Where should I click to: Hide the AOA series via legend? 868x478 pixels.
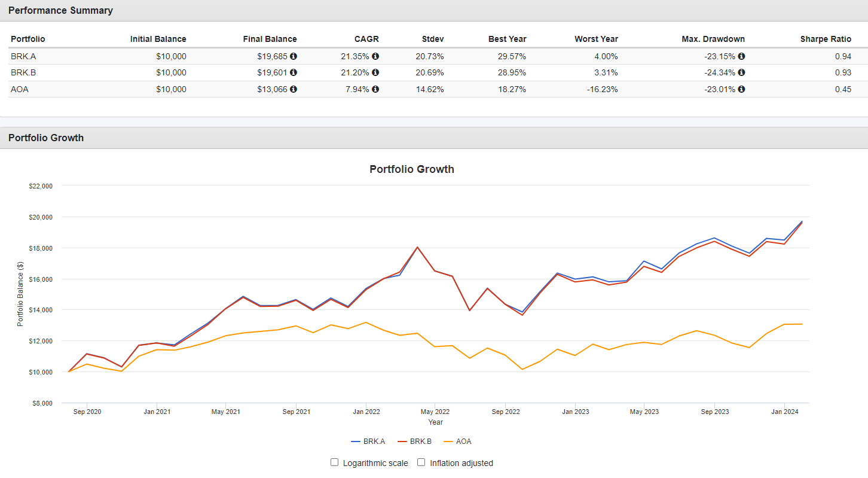[x=457, y=442]
